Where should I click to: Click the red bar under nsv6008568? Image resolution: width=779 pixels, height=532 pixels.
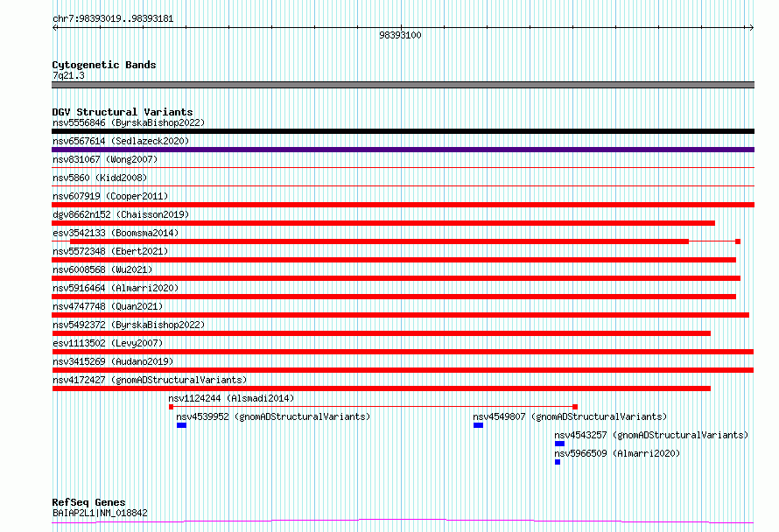click(x=396, y=278)
